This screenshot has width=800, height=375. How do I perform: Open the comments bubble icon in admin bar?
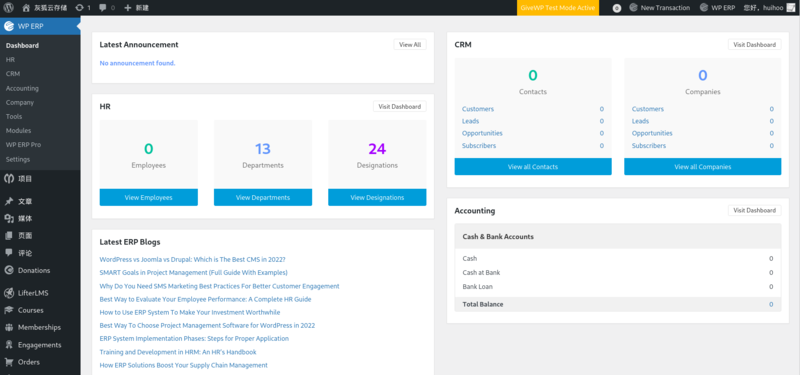click(x=102, y=8)
